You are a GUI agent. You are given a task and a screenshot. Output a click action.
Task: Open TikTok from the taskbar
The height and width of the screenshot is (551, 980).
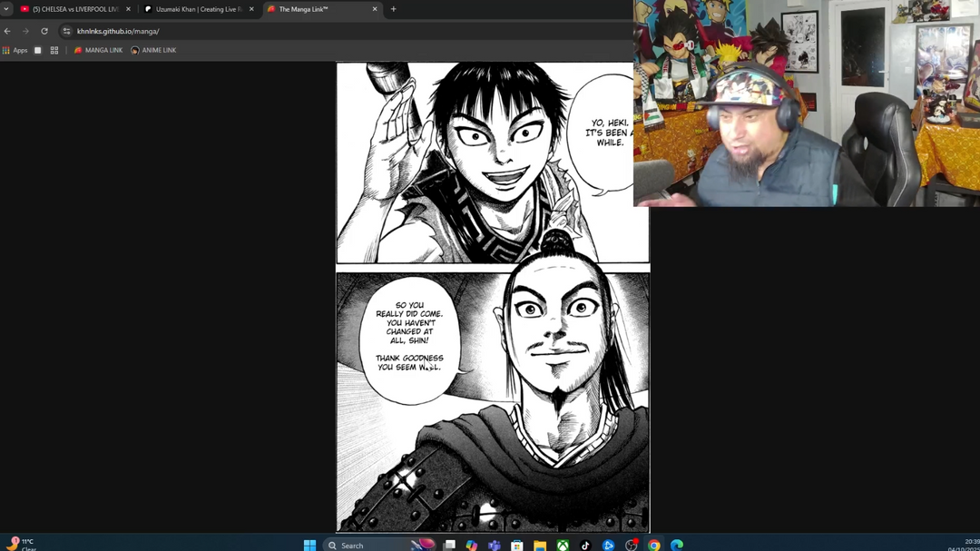pos(585,545)
